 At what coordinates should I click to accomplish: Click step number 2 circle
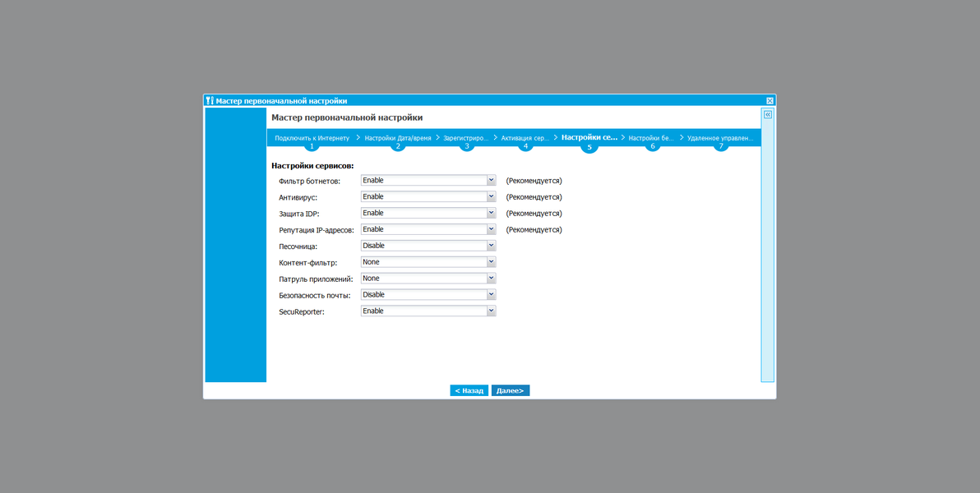(x=397, y=147)
